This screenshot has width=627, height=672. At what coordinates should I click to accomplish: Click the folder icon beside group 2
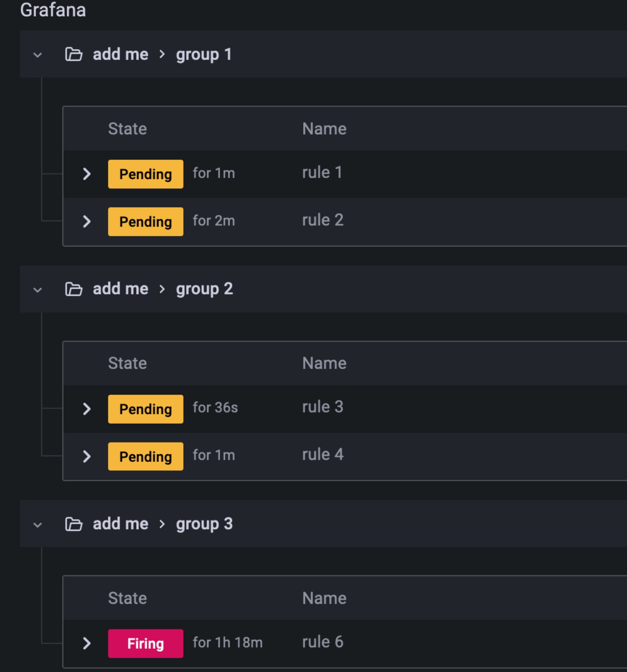point(73,289)
